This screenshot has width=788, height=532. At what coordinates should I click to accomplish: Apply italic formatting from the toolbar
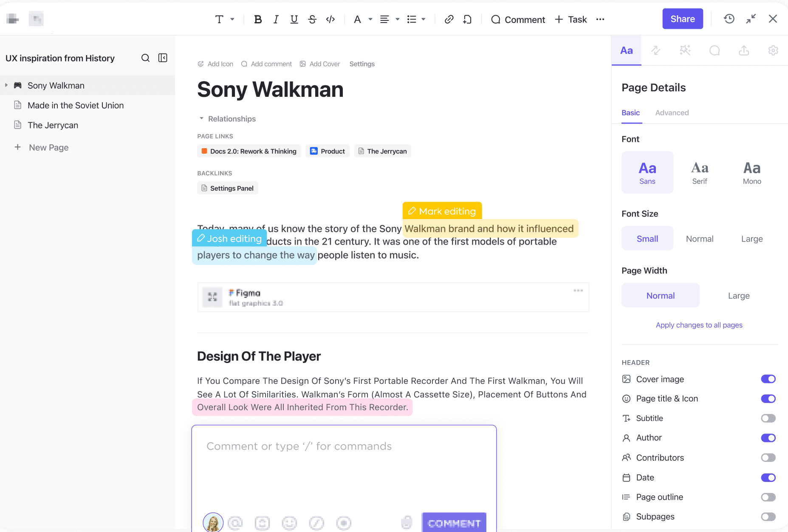(276, 20)
